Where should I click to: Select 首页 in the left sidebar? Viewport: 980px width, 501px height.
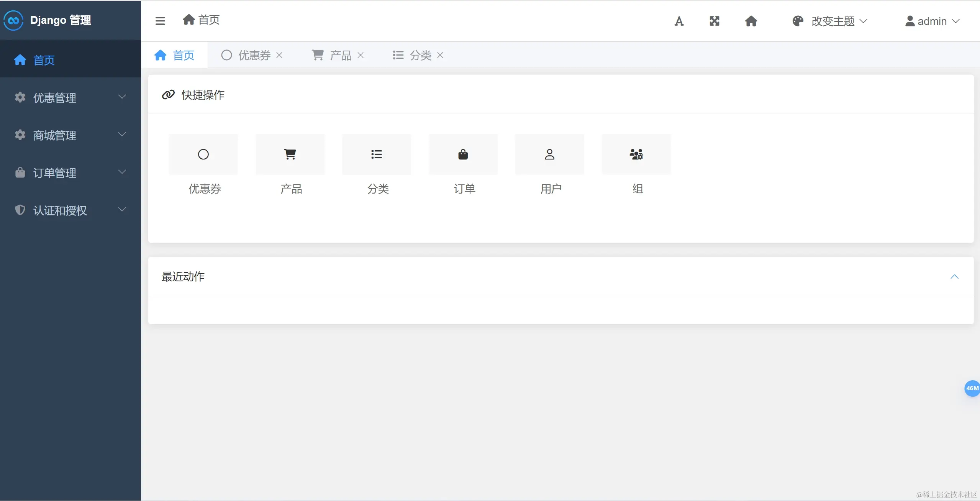coord(44,60)
